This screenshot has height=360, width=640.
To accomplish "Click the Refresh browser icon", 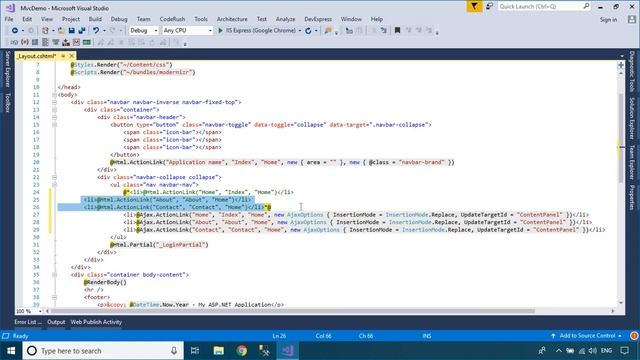I will pos(308,31).
